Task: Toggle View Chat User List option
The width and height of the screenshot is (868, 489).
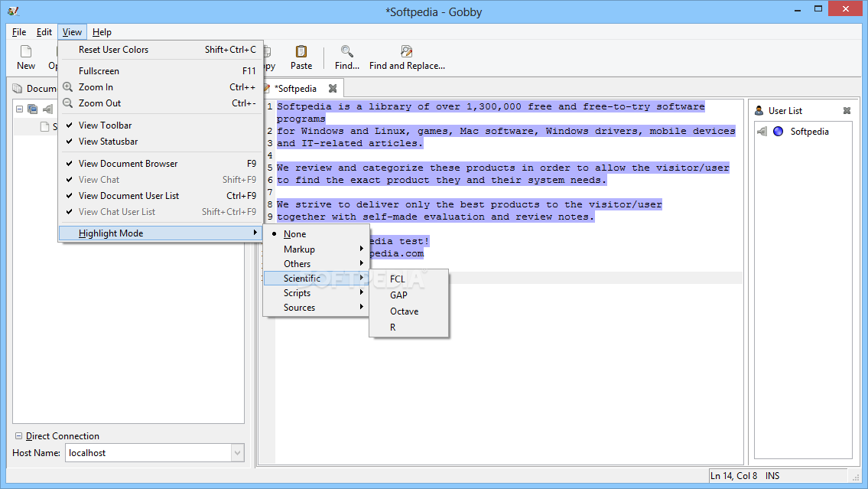Action: pyautogui.click(x=161, y=211)
